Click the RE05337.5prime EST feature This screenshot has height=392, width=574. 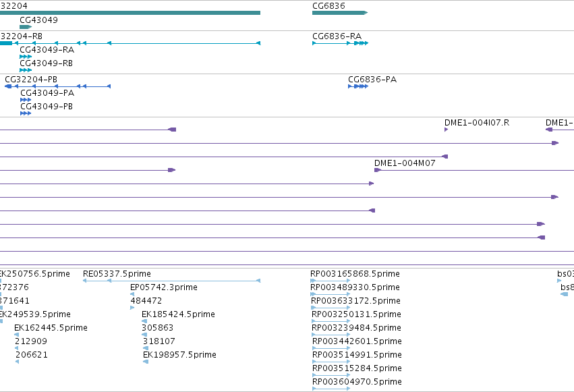click(172, 281)
